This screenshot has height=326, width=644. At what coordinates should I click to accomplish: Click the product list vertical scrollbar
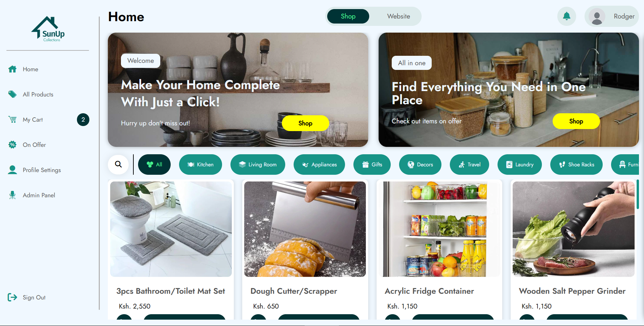click(x=637, y=194)
